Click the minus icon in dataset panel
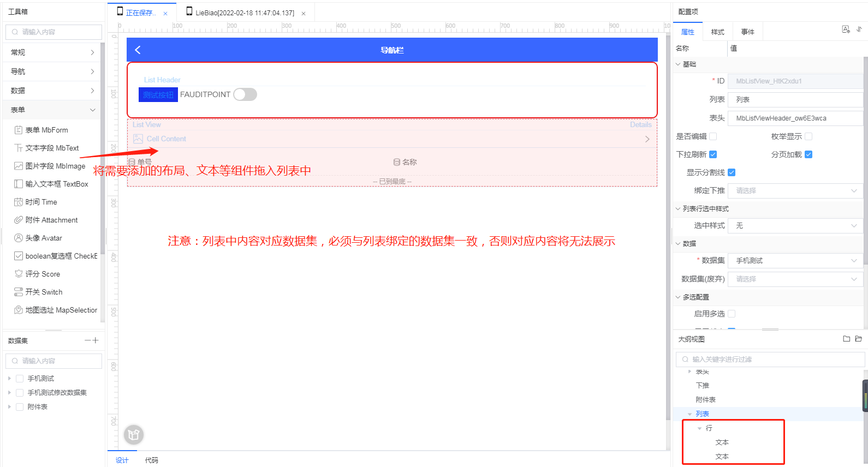Image resolution: width=868 pixels, height=467 pixels. (87, 340)
